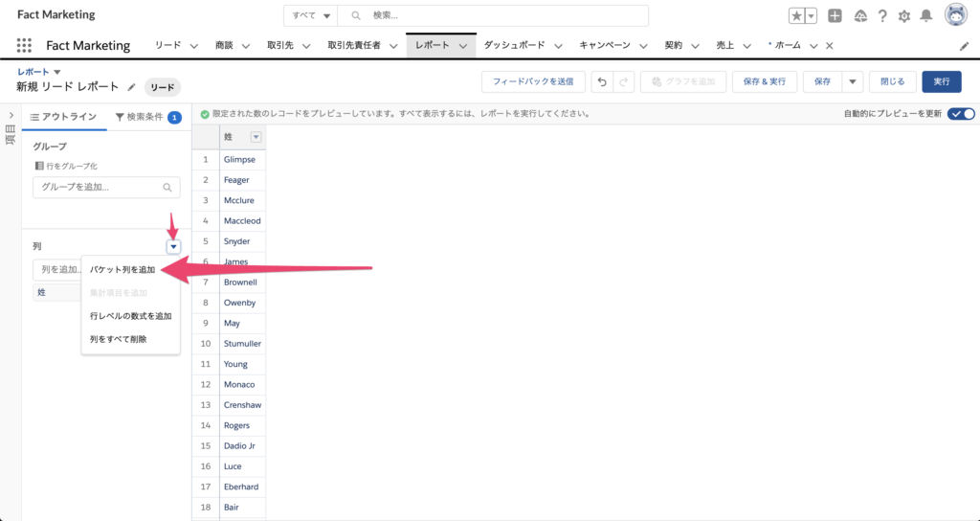Open the search scope dropdown すべて

311,15
